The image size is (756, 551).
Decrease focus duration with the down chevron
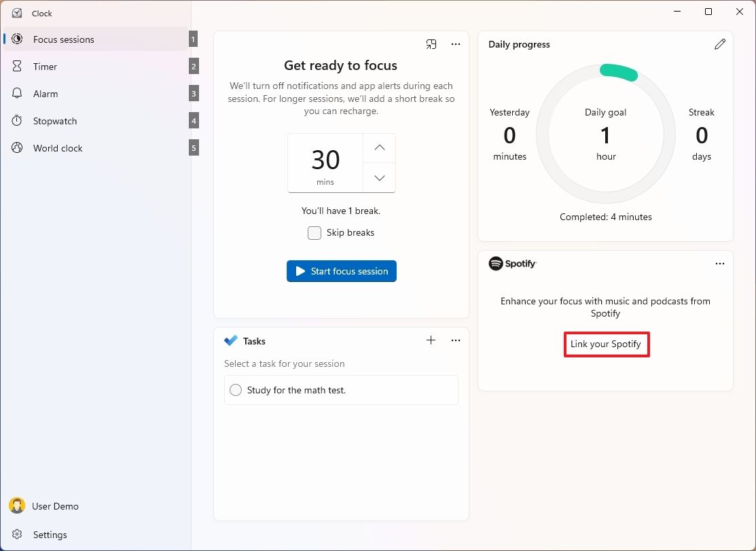click(x=378, y=177)
